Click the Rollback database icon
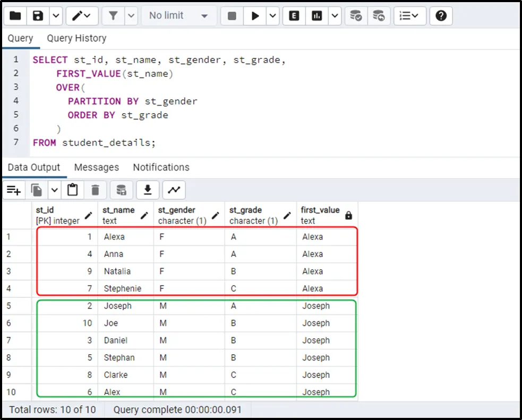Image resolution: width=522 pixels, height=420 pixels. [x=378, y=16]
